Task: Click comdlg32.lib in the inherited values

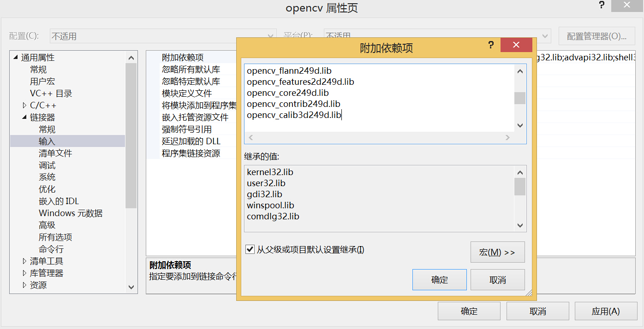Action: point(273,217)
